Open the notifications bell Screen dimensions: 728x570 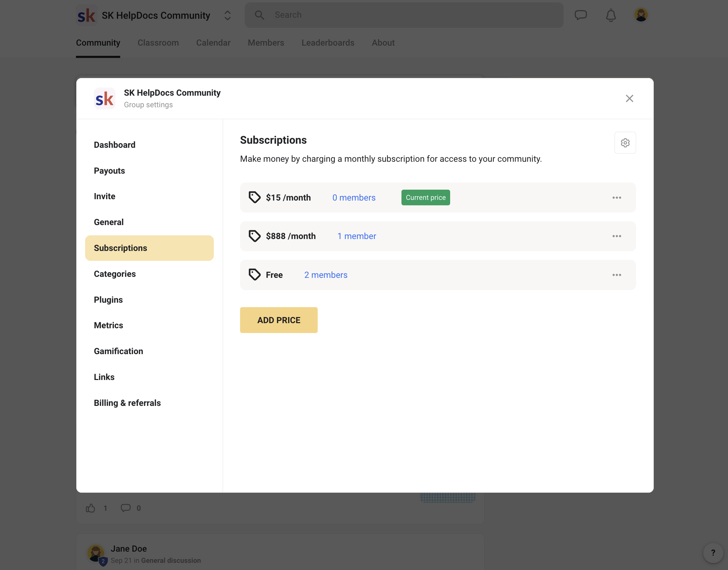click(x=611, y=15)
